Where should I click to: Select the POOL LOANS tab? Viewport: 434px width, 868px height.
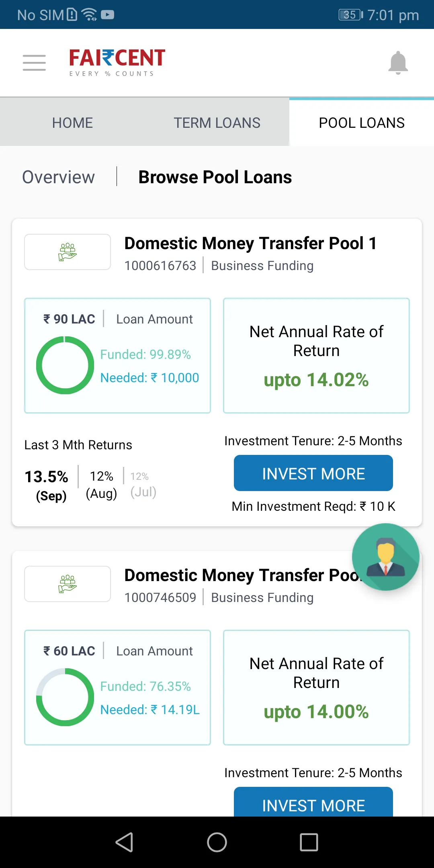tap(362, 123)
